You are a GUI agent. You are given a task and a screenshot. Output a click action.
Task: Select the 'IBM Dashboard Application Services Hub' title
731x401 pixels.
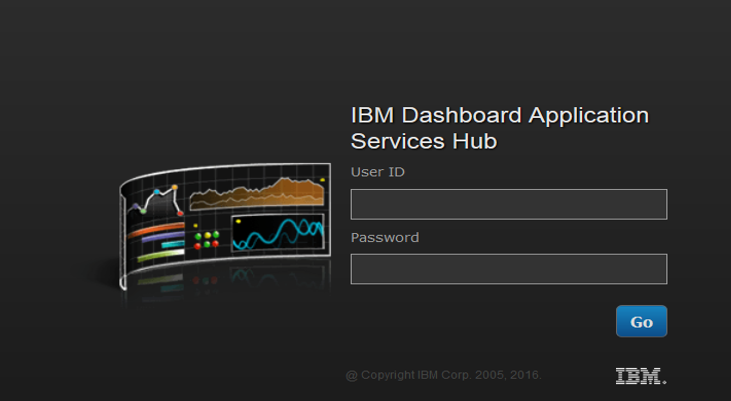pos(499,128)
